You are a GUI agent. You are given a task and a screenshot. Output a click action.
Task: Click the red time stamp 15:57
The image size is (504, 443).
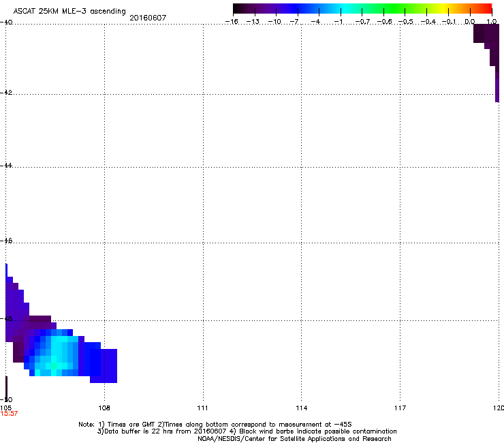[9, 414]
